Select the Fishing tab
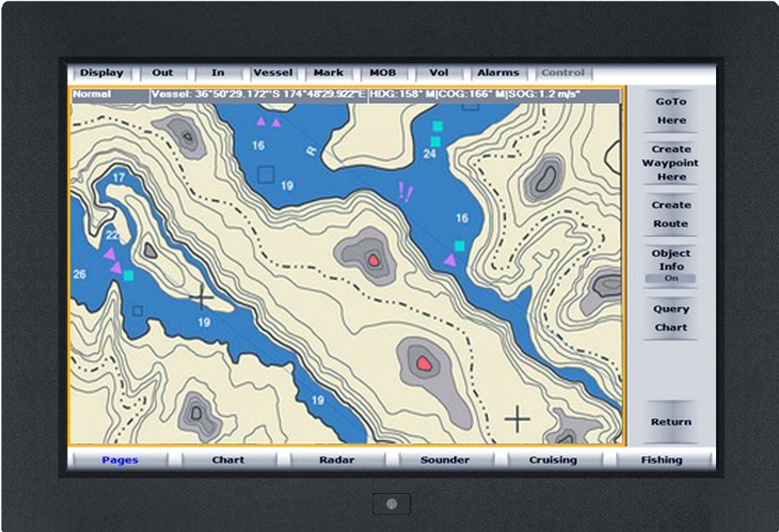The width and height of the screenshot is (779, 532). (x=662, y=460)
